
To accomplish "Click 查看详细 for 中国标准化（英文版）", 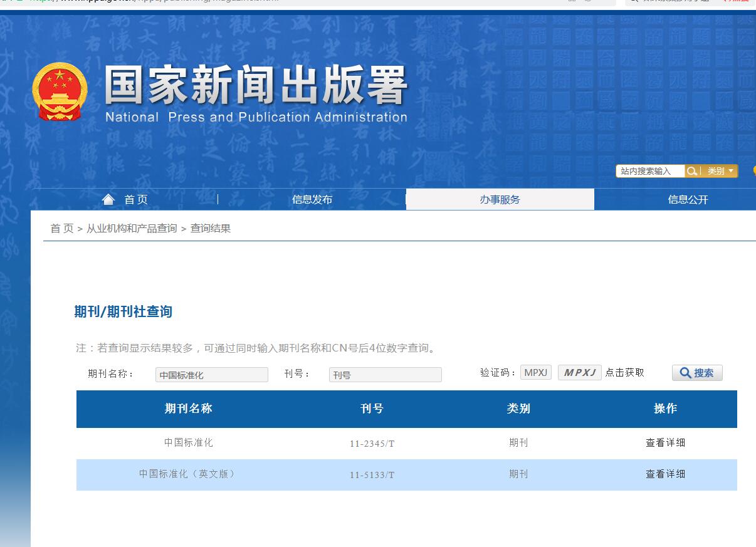I will click(665, 474).
